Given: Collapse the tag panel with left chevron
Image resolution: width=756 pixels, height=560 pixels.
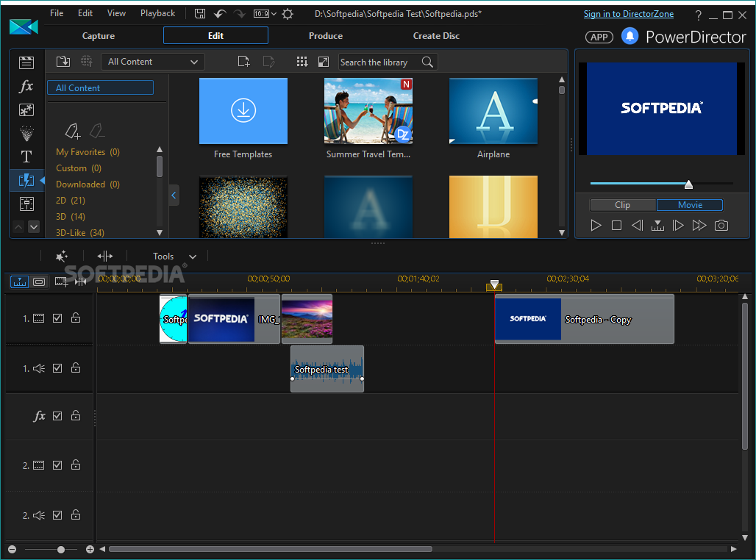Looking at the screenshot, I should [x=174, y=195].
